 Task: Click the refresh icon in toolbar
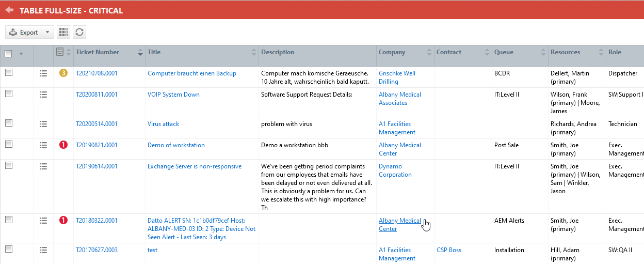pos(79,32)
